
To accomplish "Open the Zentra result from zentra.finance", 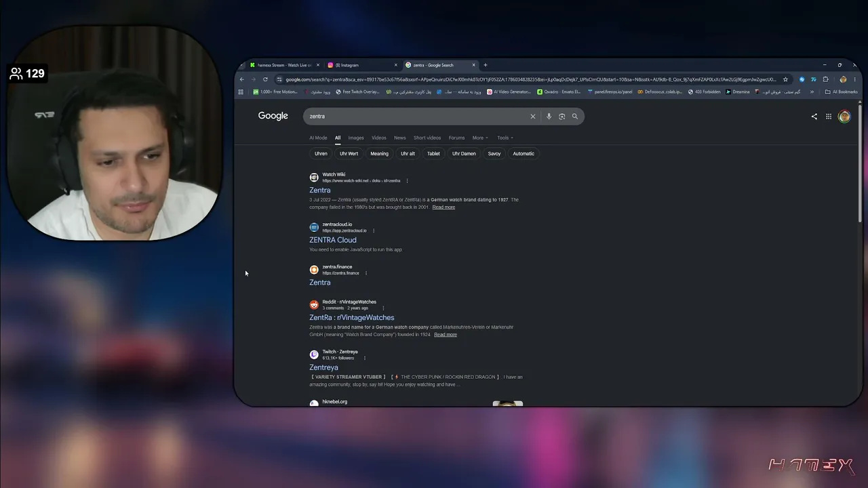I will tap(320, 283).
